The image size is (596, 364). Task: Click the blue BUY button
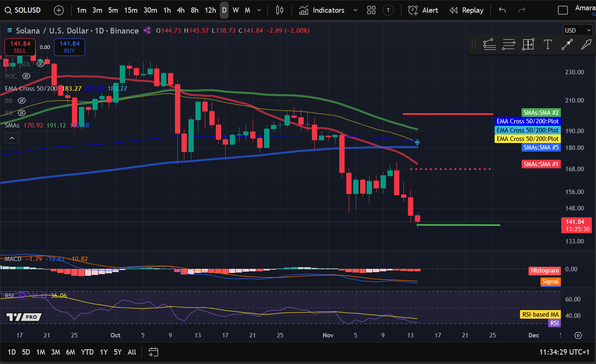pyautogui.click(x=69, y=47)
